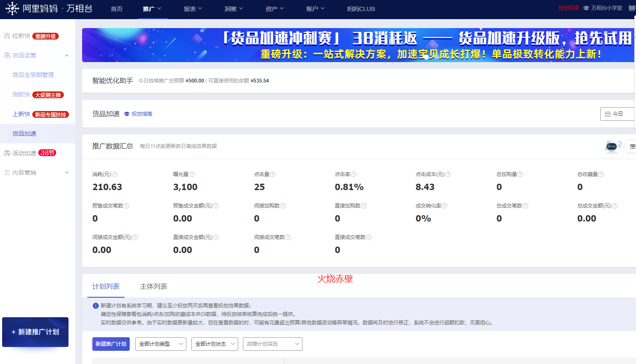Open the 推广 top menu
The height and width of the screenshot is (364, 636).
click(152, 9)
